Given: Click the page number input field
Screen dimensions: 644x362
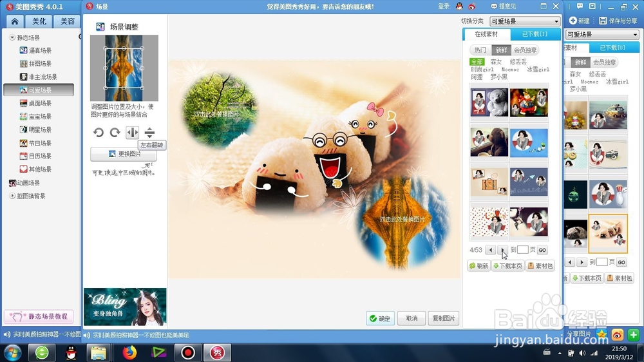Looking at the screenshot, I should click(523, 250).
